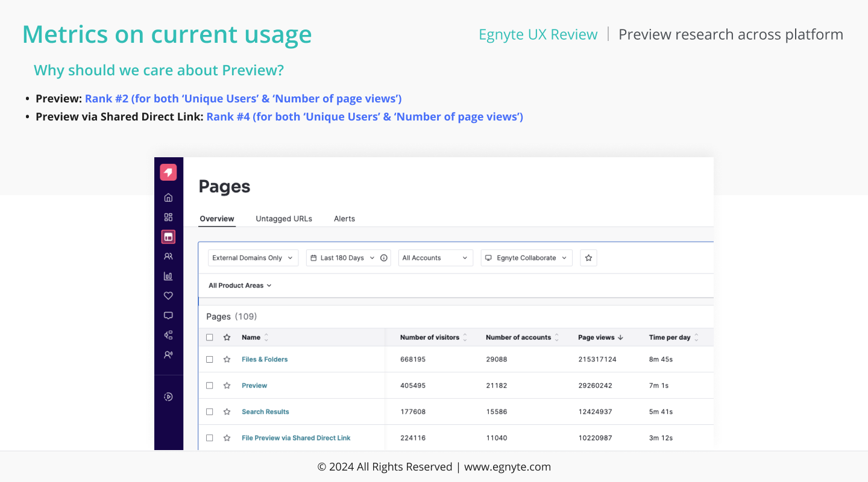Check the Files & Folders row checkbox
The image size is (868, 482).
(x=210, y=359)
